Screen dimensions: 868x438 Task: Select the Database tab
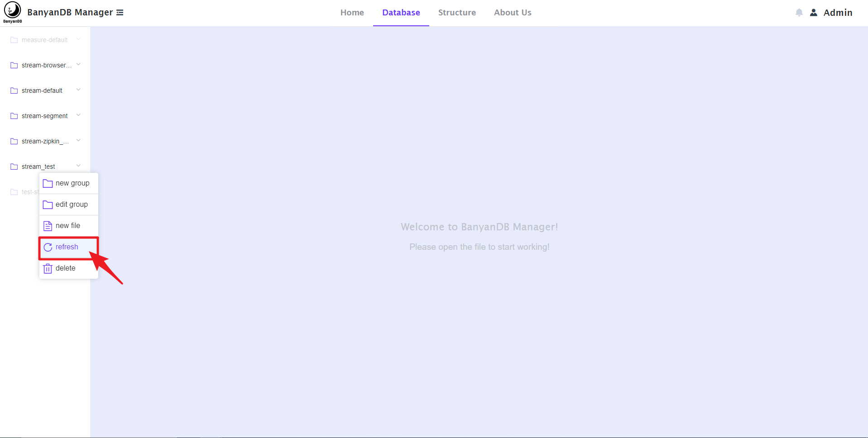[401, 13]
